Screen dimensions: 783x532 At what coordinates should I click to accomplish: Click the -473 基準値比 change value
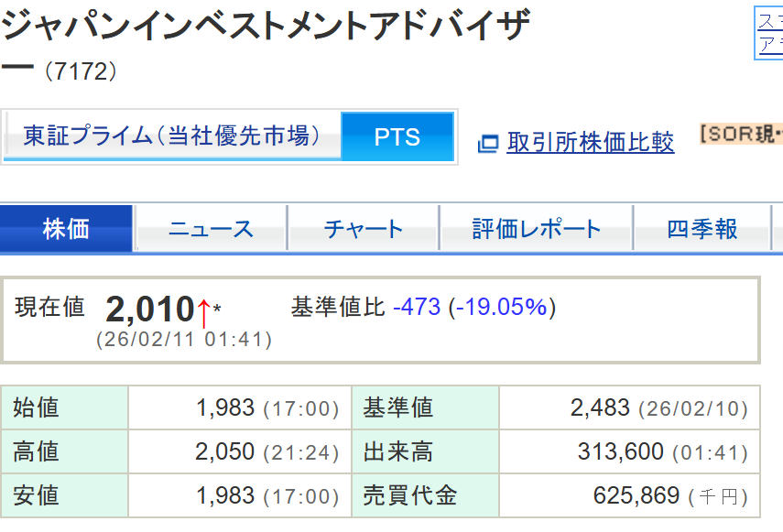[417, 307]
